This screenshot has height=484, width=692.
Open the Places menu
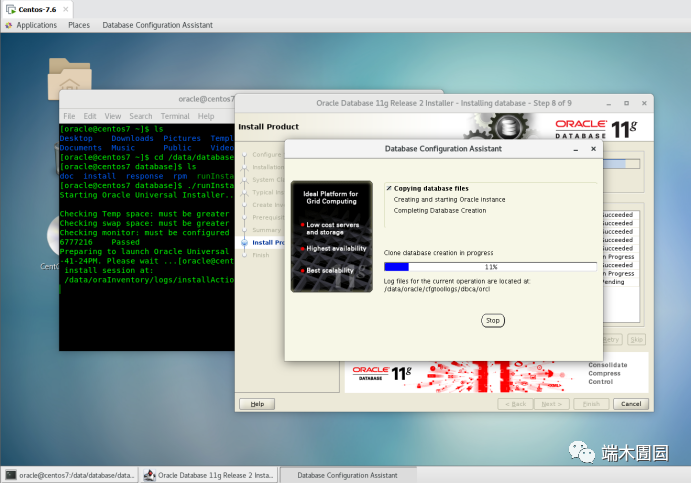(x=79, y=25)
